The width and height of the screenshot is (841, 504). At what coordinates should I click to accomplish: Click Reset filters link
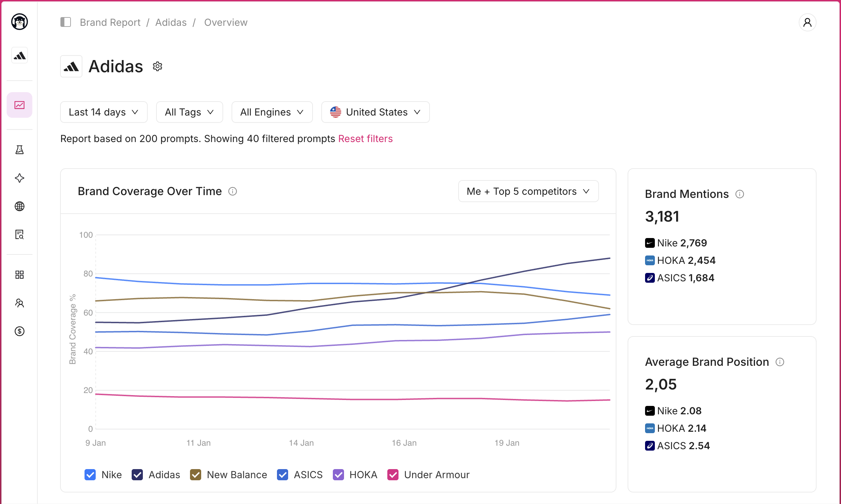point(366,139)
